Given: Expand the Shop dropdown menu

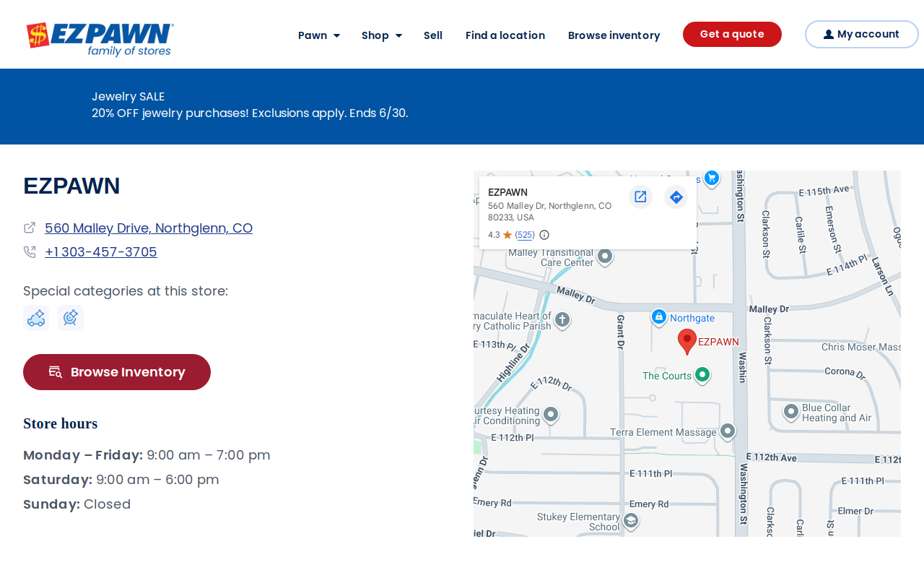Looking at the screenshot, I should pyautogui.click(x=382, y=35).
